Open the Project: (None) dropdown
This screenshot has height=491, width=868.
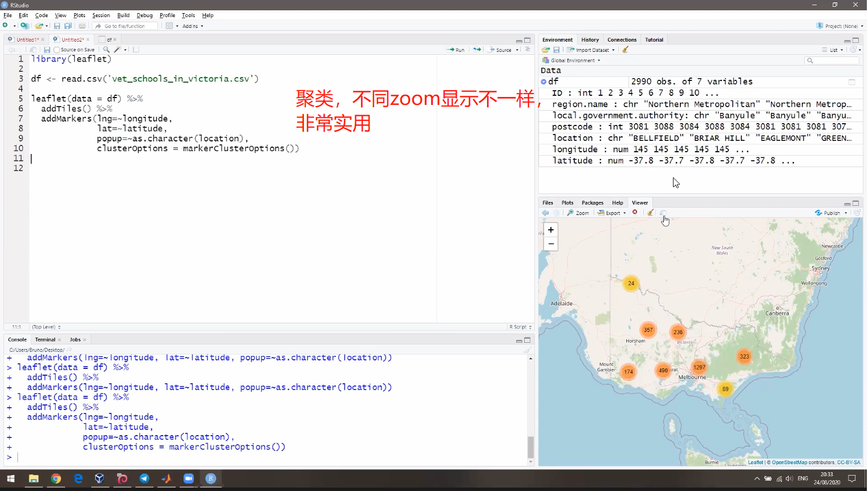[x=839, y=26]
